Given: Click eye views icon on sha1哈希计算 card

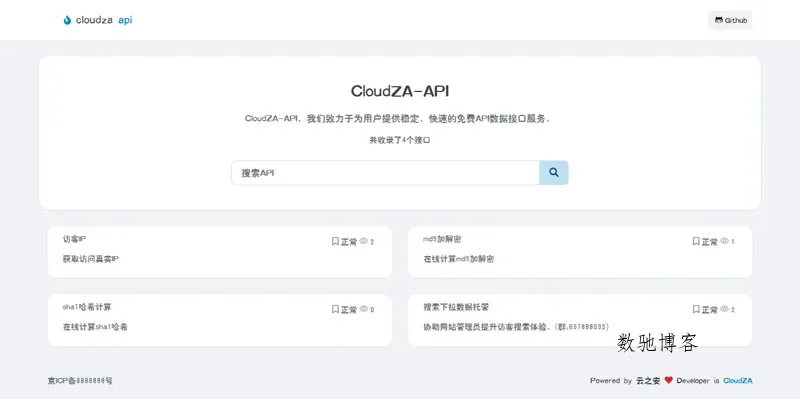Looking at the screenshot, I should tap(364, 309).
